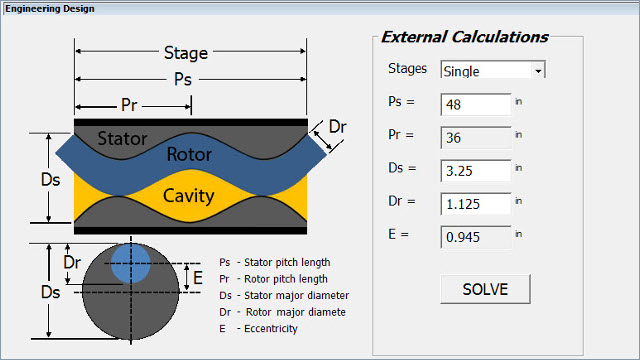
Task: Click the SOLVE button
Action: 485,289
